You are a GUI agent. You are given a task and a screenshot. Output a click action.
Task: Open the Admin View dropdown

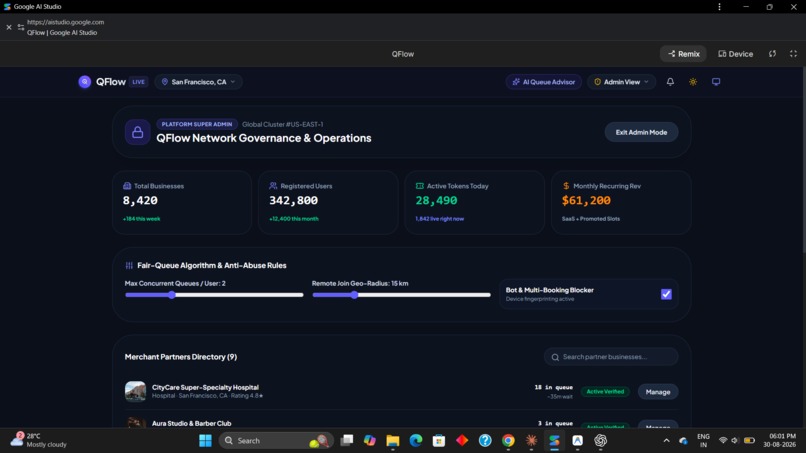pyautogui.click(x=621, y=82)
